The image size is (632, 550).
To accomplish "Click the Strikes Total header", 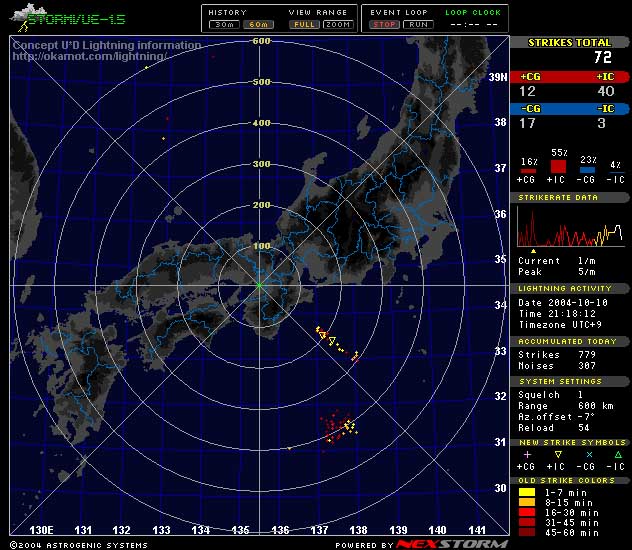I will (x=571, y=42).
